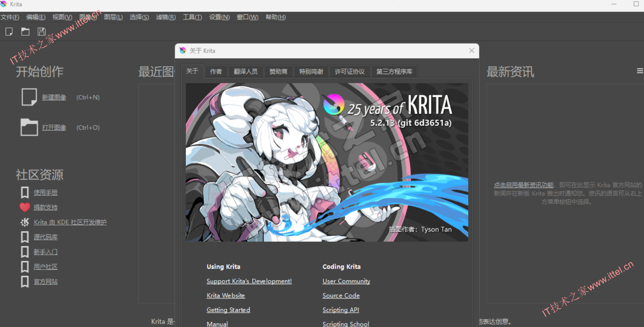The image size is (644, 327).
Task: Click the new document toolbar icon
Action: (9, 32)
